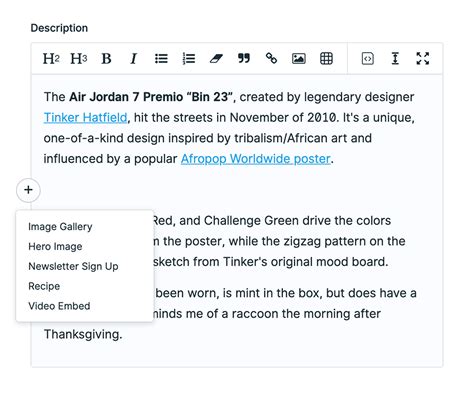Viewport: 474px width, 398px height.
Task: Follow the Afropop Worldwide poster link
Action: (256, 159)
